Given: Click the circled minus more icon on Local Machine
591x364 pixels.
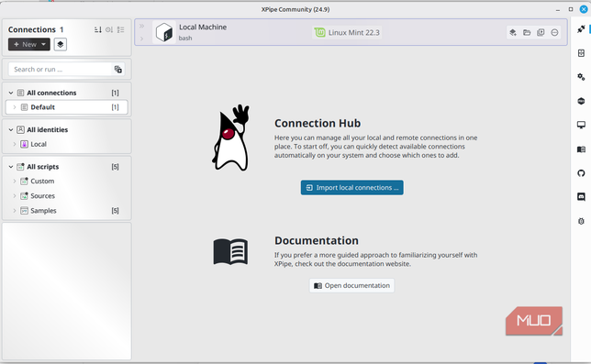Looking at the screenshot, I should click(x=554, y=32).
